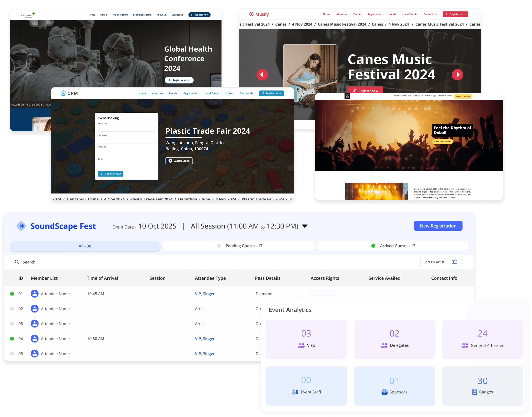Click the filter sliders icon by Sort By Artist

(454, 262)
